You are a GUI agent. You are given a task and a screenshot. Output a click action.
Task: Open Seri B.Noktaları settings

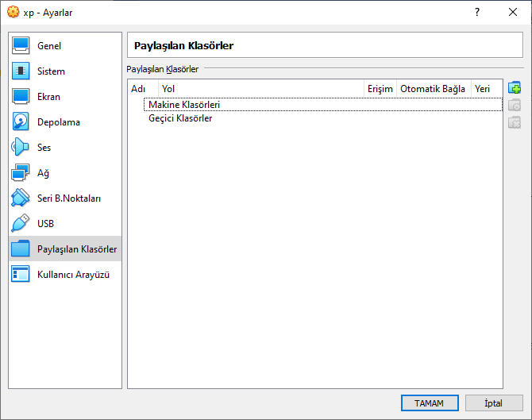(x=69, y=198)
